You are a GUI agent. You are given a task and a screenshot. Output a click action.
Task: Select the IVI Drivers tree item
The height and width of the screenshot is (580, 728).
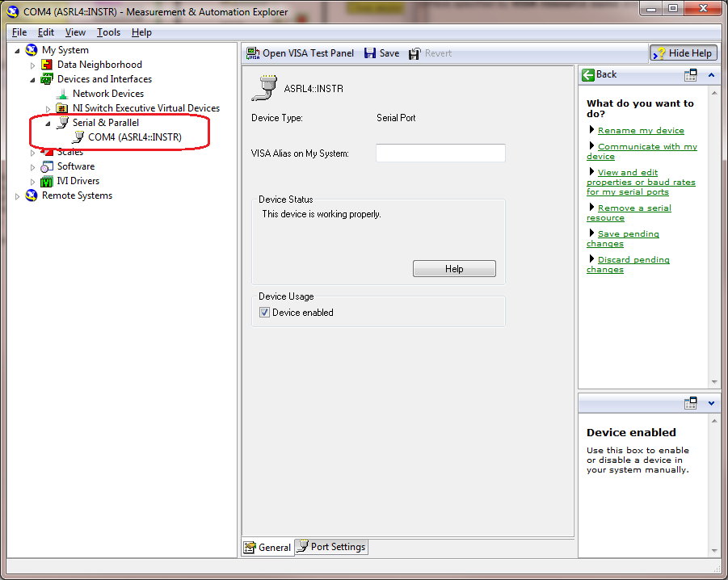(78, 181)
